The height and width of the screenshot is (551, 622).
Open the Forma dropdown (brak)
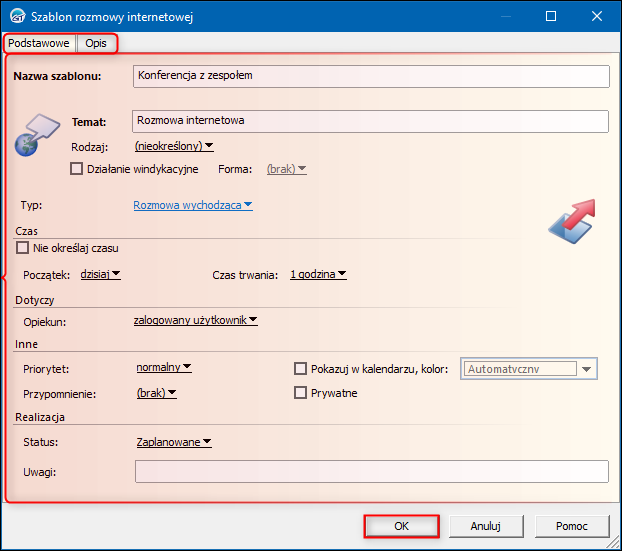pyautogui.click(x=286, y=169)
